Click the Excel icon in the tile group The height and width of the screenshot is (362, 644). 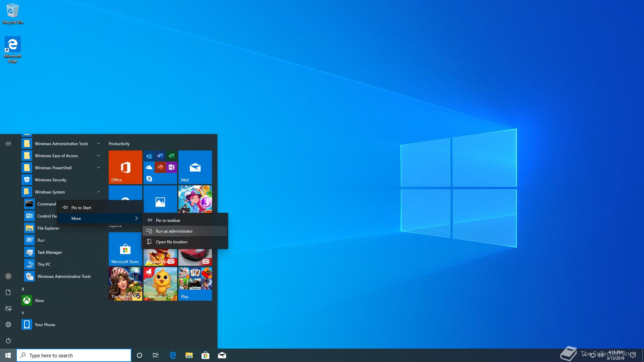pos(171,156)
